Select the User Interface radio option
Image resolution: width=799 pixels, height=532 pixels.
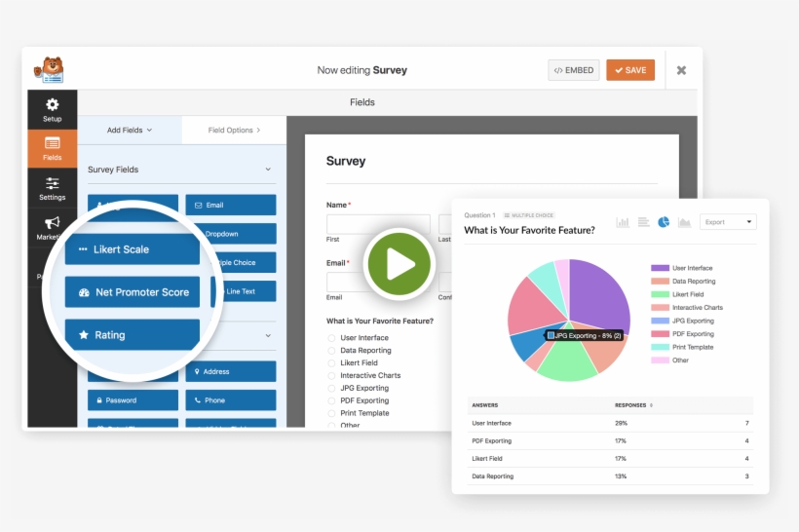[331, 338]
